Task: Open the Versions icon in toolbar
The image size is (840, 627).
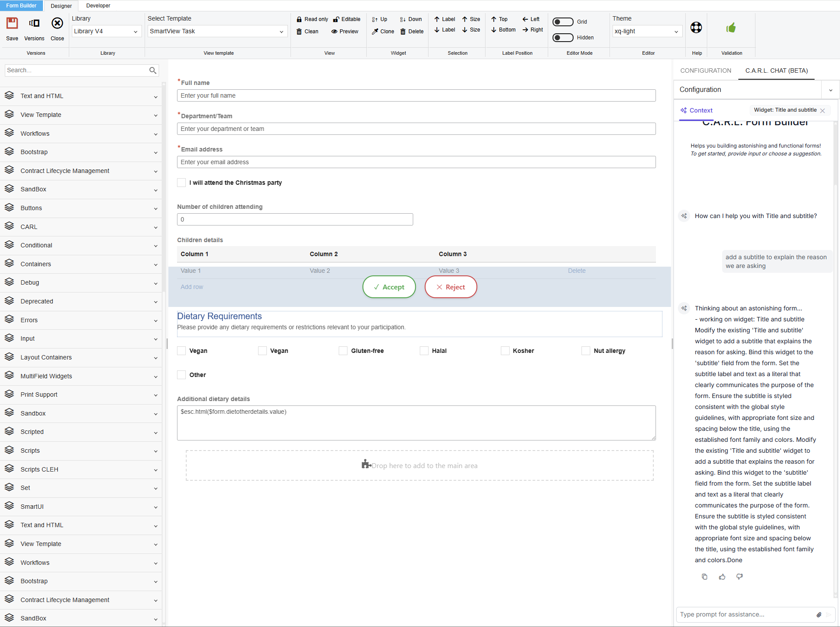Action: (x=34, y=24)
